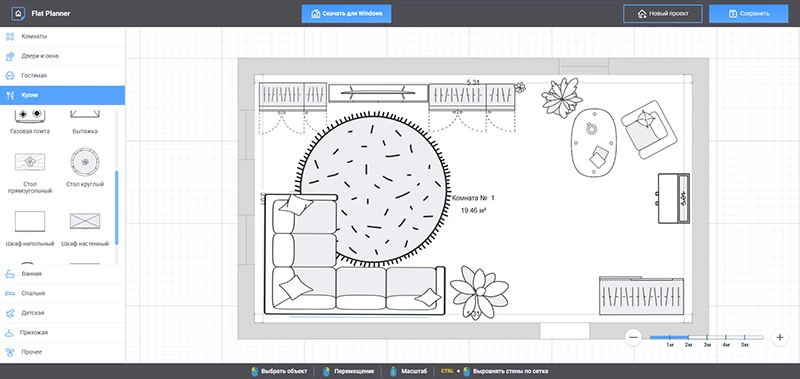Open the Прочее category

(x=62, y=352)
